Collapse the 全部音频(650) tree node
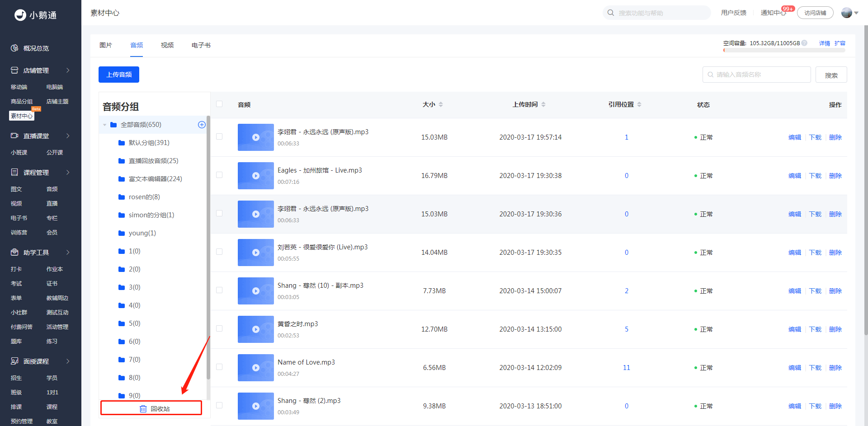This screenshot has height=426, width=868. 104,125
